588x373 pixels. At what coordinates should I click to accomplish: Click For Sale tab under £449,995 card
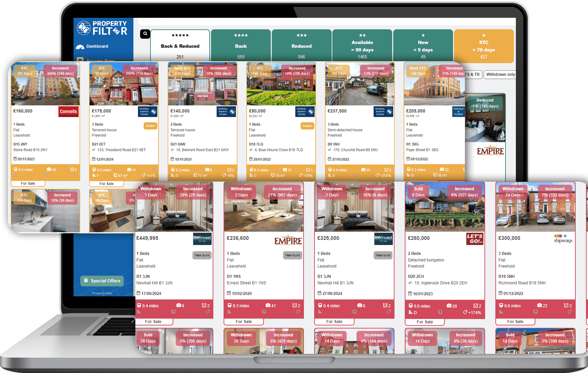click(153, 322)
